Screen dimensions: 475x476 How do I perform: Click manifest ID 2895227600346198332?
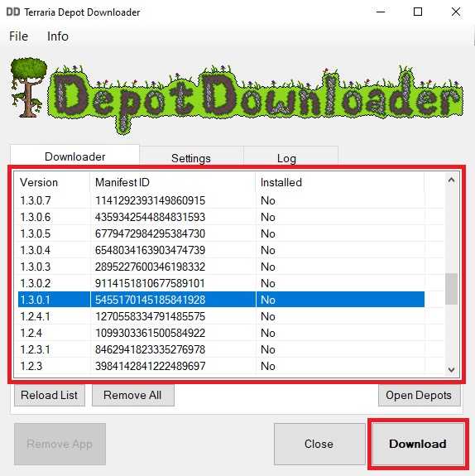[x=151, y=267]
